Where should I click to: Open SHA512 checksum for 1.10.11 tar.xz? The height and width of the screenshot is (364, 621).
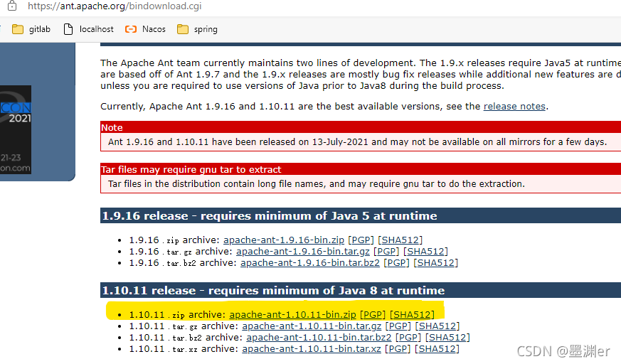[437, 349]
